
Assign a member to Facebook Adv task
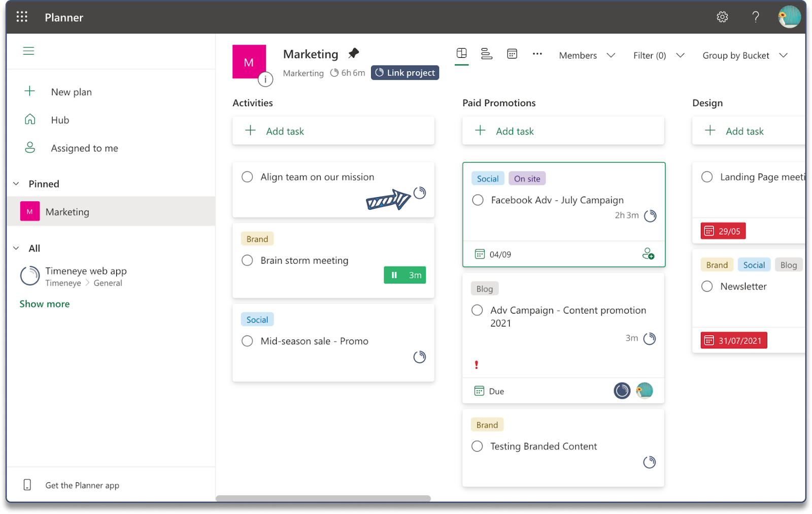click(x=648, y=254)
